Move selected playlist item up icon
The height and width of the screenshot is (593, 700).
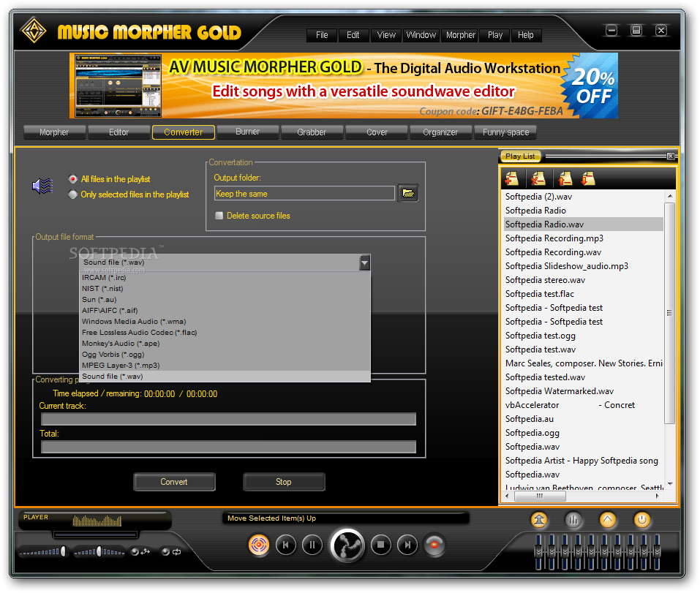(565, 179)
